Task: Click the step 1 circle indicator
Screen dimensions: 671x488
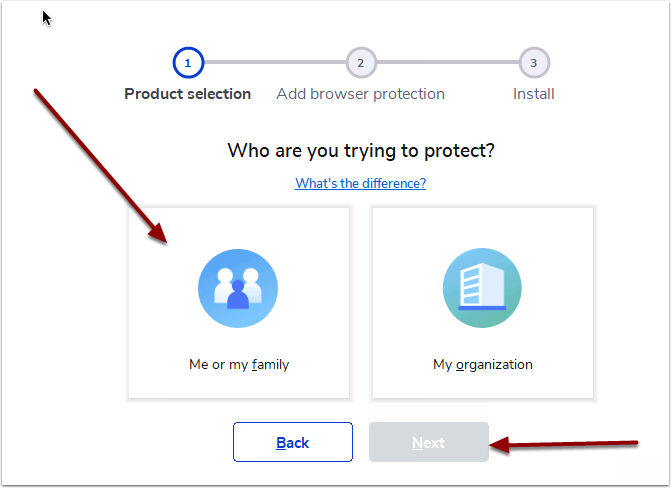Action: tap(188, 63)
